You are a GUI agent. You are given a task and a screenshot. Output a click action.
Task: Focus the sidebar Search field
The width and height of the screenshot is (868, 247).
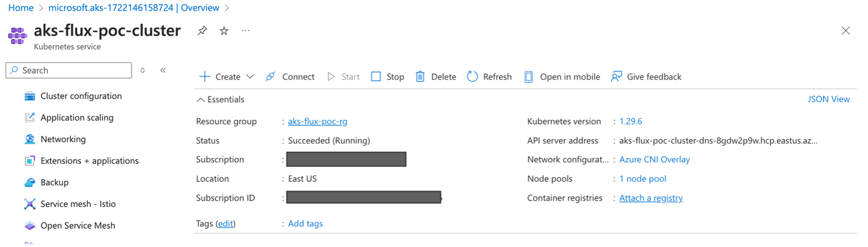[69, 70]
